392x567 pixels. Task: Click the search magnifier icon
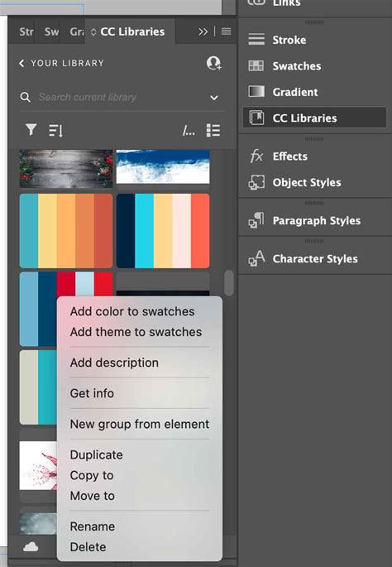26,97
